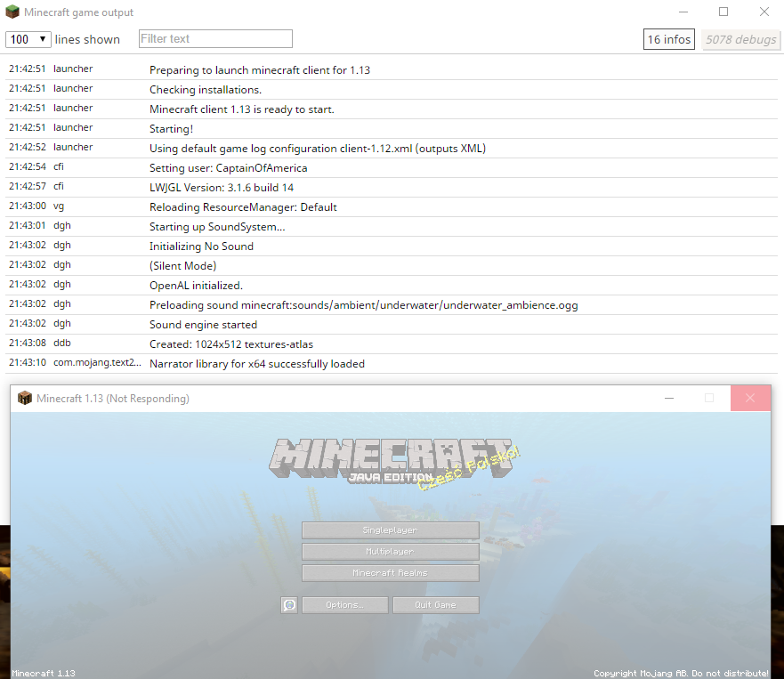Select the "Using default game log configuration" line
Viewport: 784px width, 679px height.
coord(392,148)
